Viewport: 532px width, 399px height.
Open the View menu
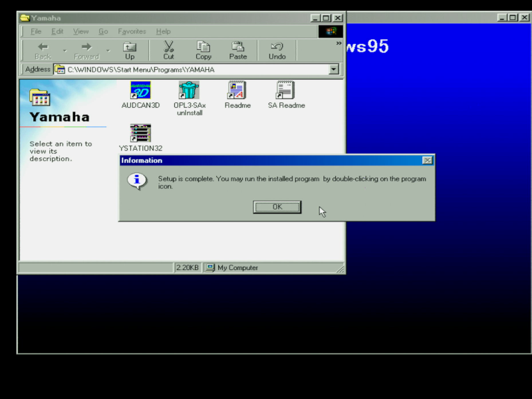click(x=81, y=31)
